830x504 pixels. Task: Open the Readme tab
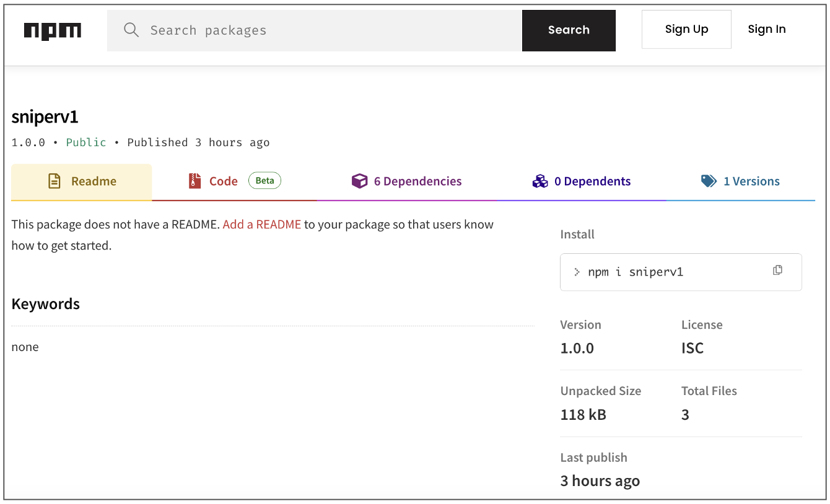pyautogui.click(x=93, y=181)
